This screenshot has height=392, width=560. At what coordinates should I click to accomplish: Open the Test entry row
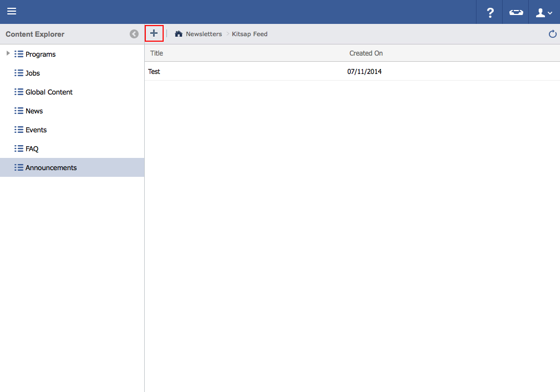coord(154,72)
